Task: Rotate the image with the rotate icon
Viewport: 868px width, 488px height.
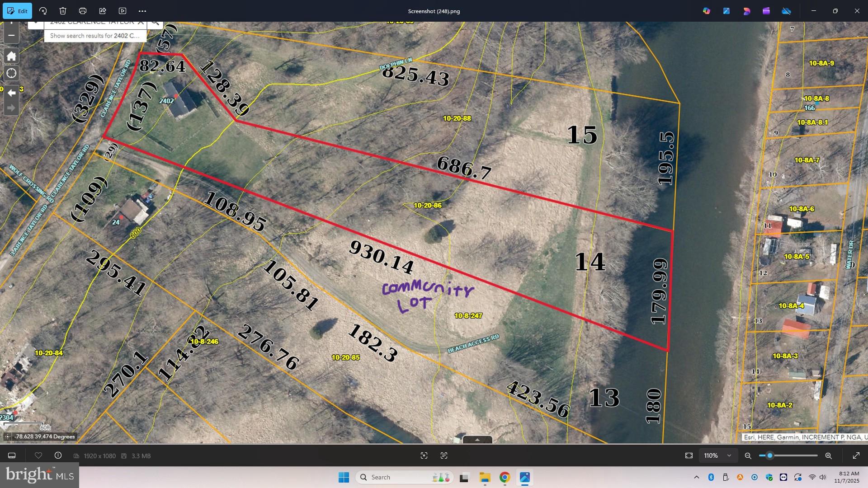Action: [x=43, y=11]
